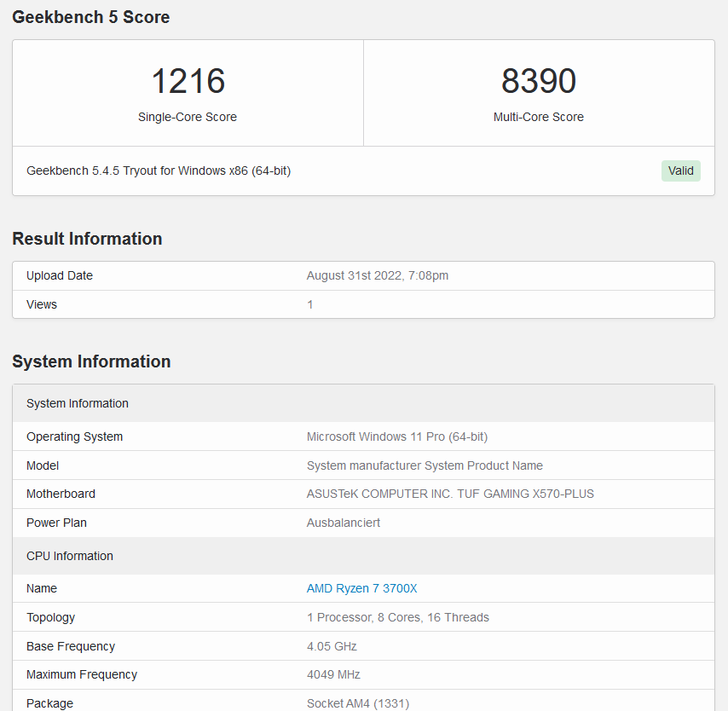Click the Name row label
The height and width of the screenshot is (711, 728).
[x=42, y=588]
